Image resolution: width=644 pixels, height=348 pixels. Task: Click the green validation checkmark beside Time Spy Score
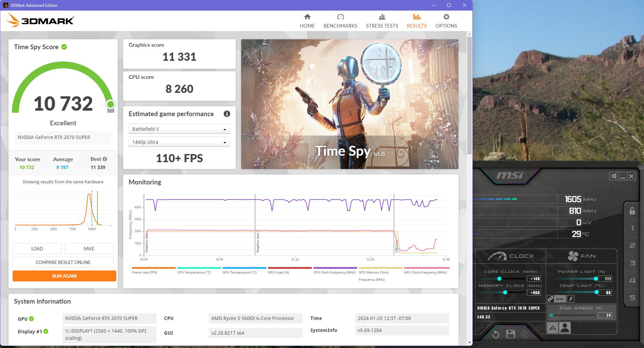(x=64, y=47)
